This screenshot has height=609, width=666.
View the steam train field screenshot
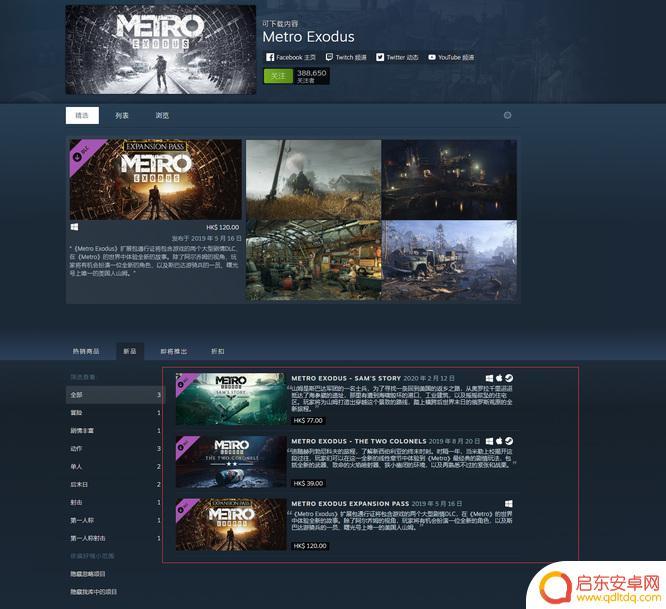pos(313,180)
